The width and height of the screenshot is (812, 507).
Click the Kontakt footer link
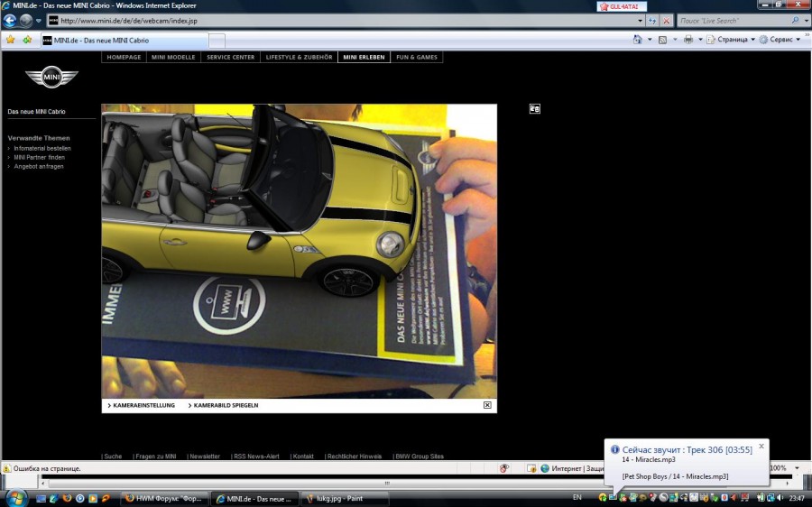(x=302, y=456)
